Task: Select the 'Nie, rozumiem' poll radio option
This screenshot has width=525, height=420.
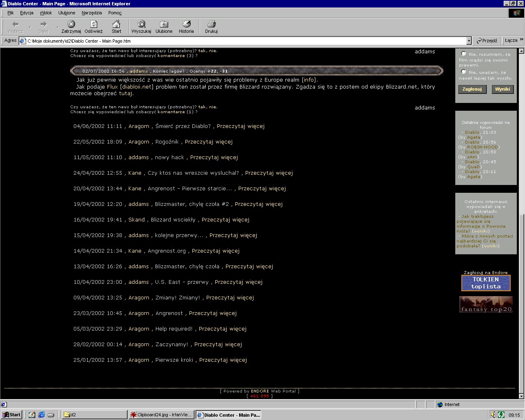Action: [464, 53]
